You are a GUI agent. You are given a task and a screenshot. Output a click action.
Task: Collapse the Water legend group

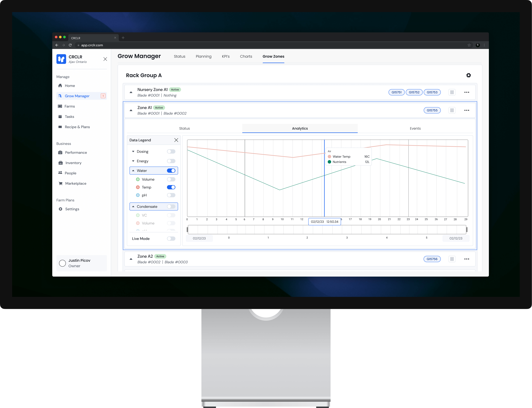tap(133, 171)
